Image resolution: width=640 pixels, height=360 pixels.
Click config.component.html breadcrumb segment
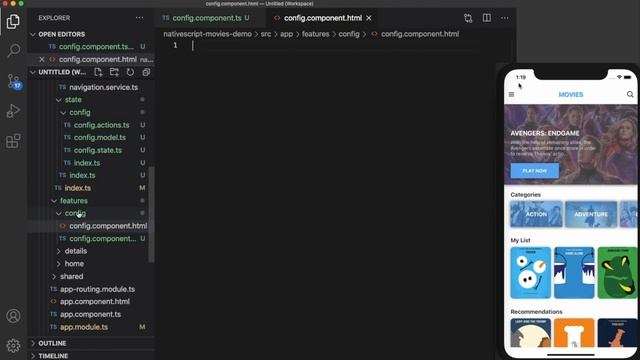[420, 34]
